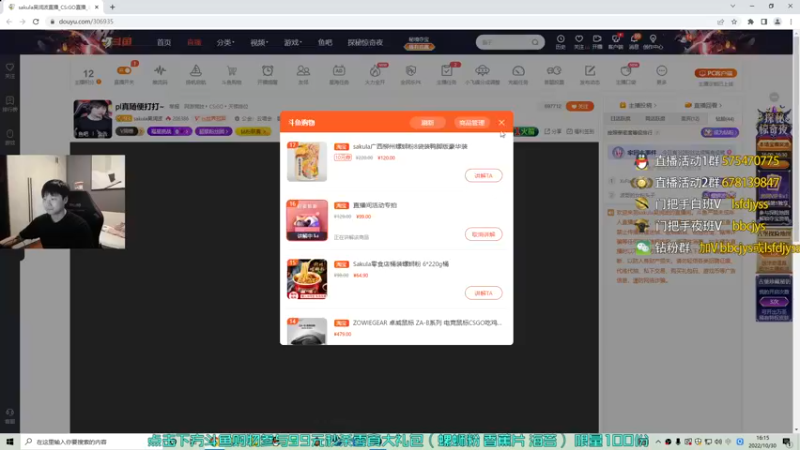Click the three-dots 更多 icon
The width and height of the screenshot is (800, 450).
pyautogui.click(x=661, y=71)
